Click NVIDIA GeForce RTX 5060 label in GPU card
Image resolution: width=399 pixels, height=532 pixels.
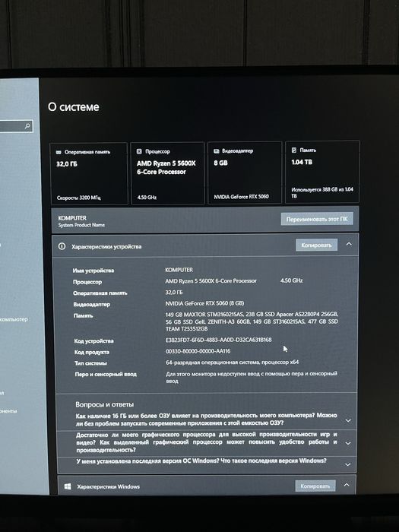coord(241,197)
